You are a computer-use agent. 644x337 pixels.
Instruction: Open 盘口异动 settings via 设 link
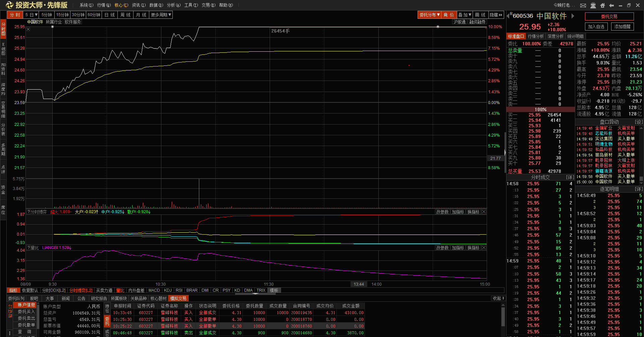pos(639,122)
